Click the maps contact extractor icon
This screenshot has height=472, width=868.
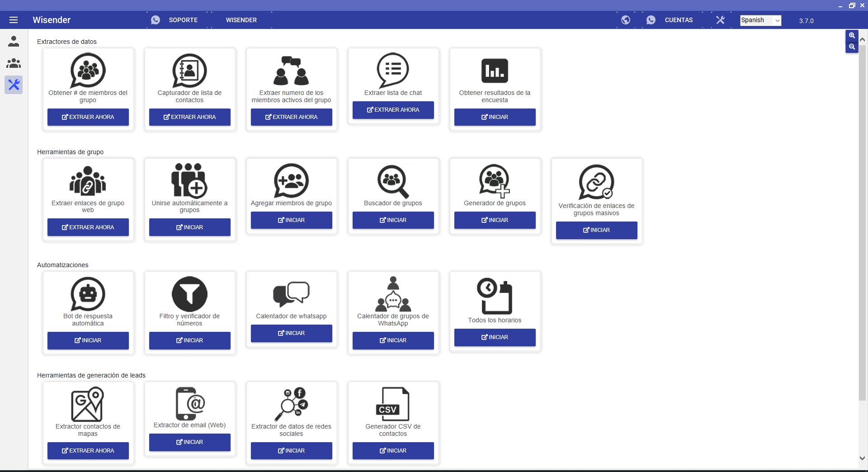[x=88, y=404]
